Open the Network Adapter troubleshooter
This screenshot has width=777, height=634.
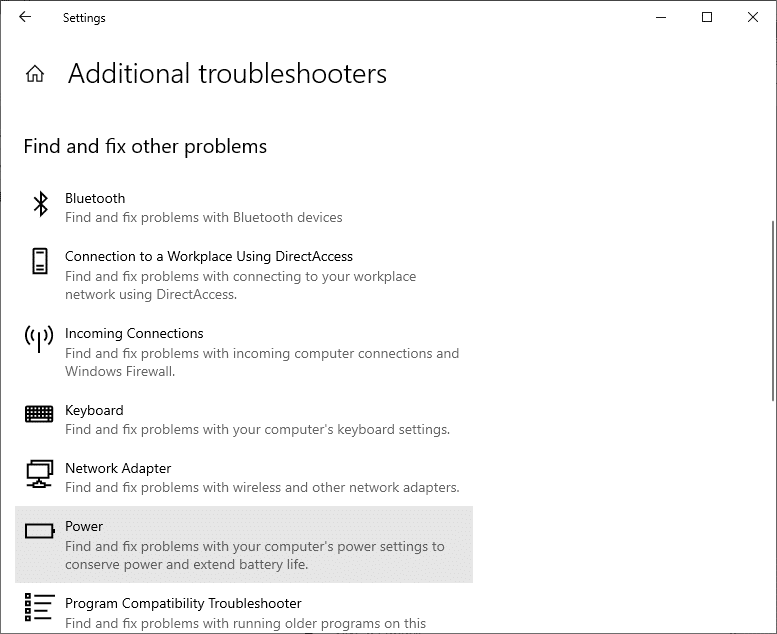pos(118,468)
